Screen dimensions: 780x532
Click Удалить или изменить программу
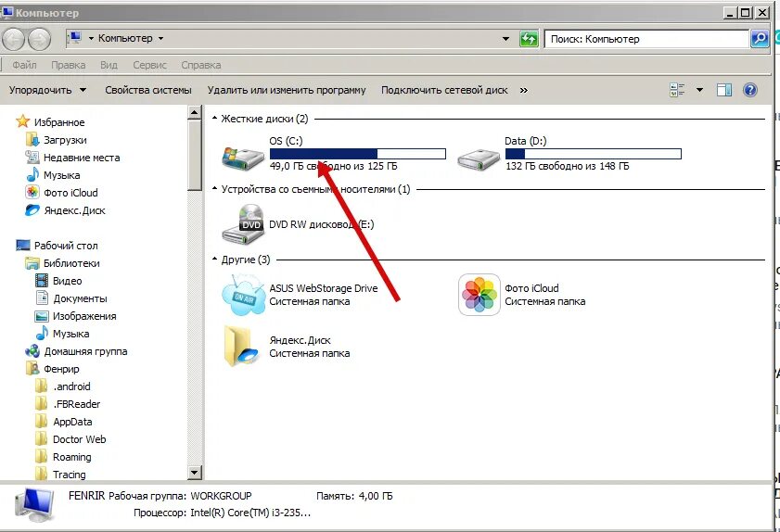287,90
